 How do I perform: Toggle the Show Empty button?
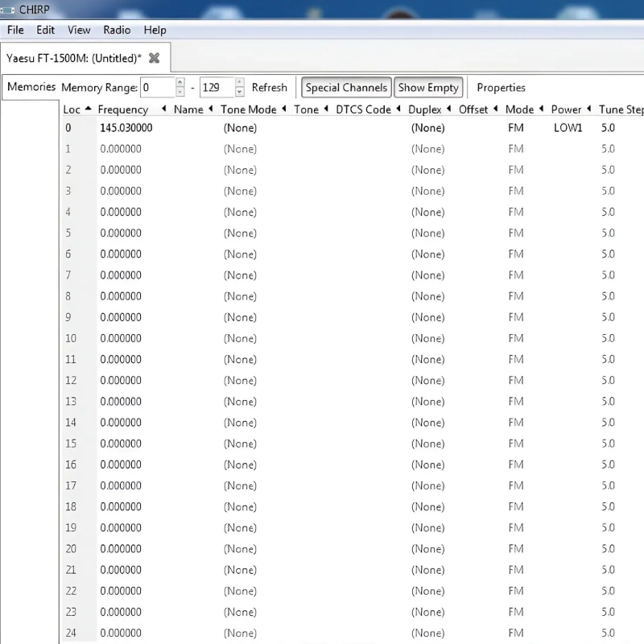point(427,88)
